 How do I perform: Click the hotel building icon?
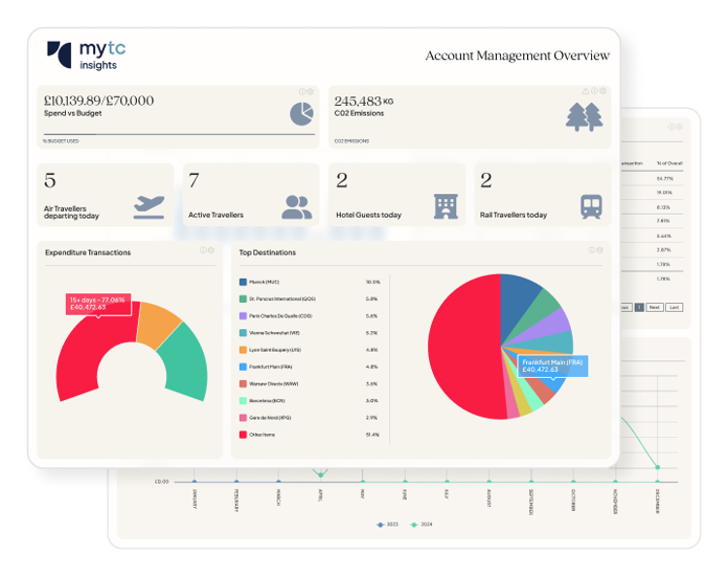[x=446, y=206]
